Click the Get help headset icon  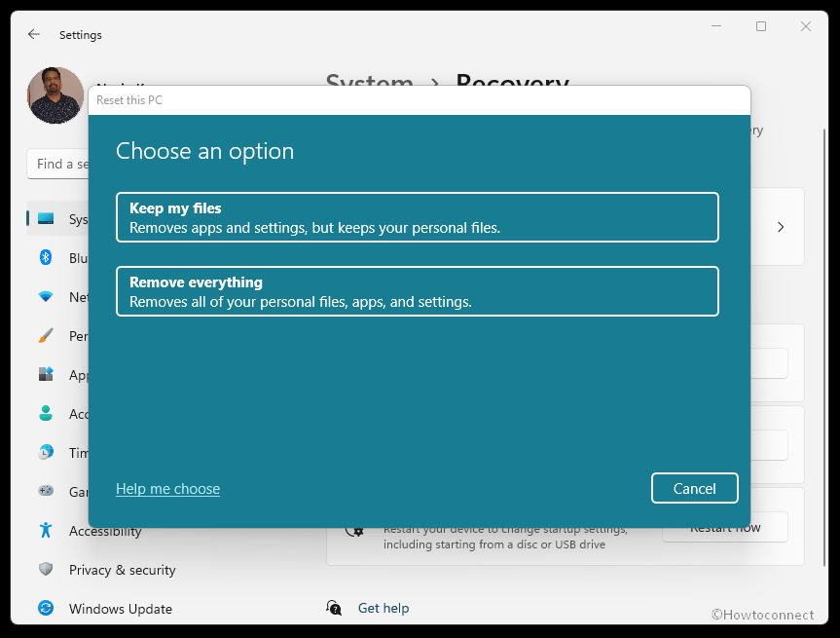point(334,608)
